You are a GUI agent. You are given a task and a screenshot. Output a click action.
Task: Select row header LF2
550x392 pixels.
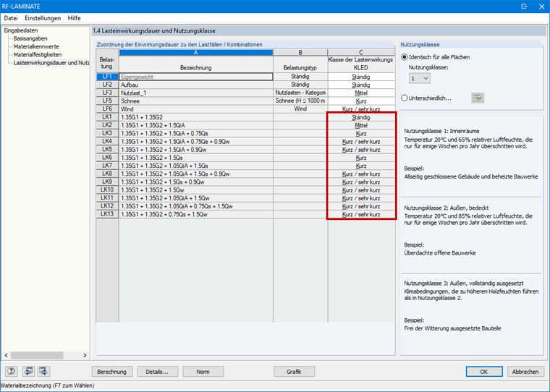click(x=107, y=85)
